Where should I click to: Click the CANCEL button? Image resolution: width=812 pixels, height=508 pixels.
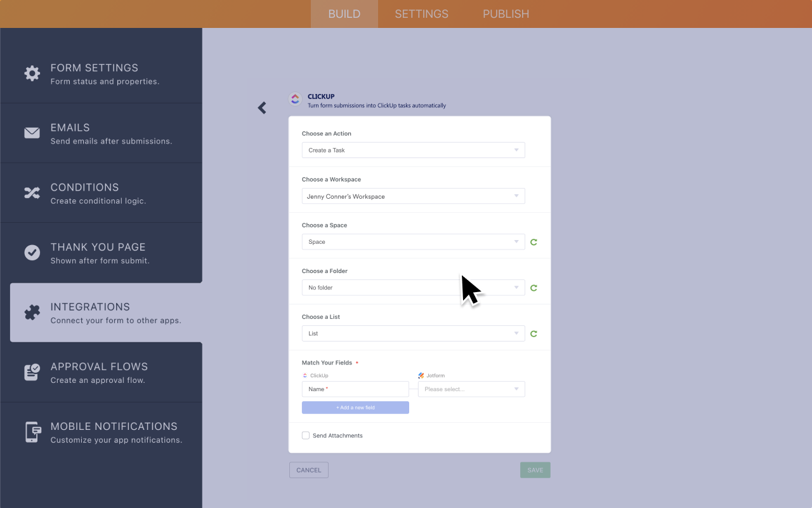pyautogui.click(x=308, y=470)
